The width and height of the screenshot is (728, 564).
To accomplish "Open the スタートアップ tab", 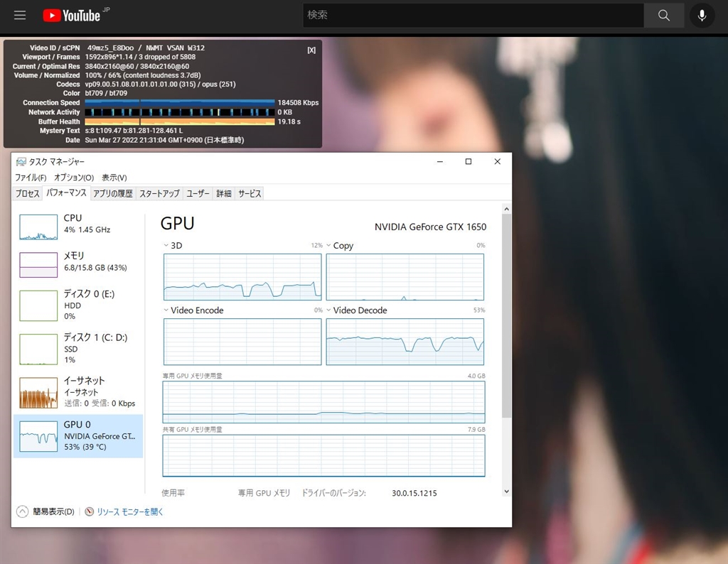I will click(159, 193).
